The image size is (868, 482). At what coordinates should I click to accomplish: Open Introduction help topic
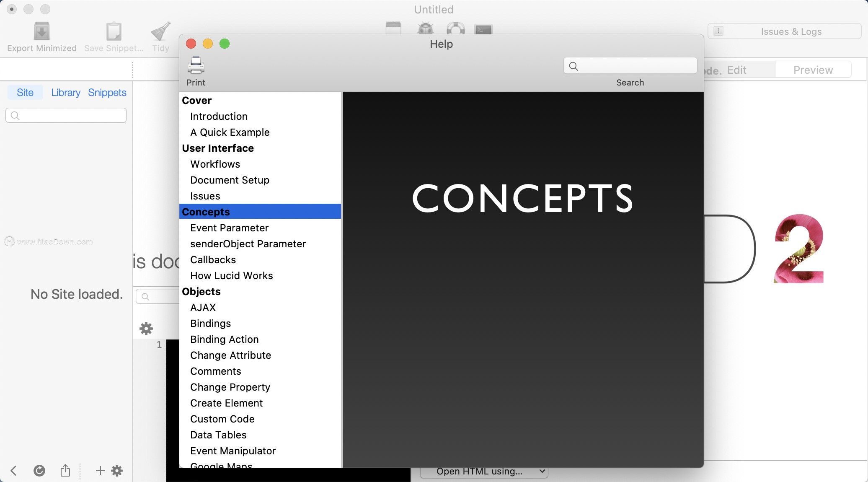click(x=219, y=116)
